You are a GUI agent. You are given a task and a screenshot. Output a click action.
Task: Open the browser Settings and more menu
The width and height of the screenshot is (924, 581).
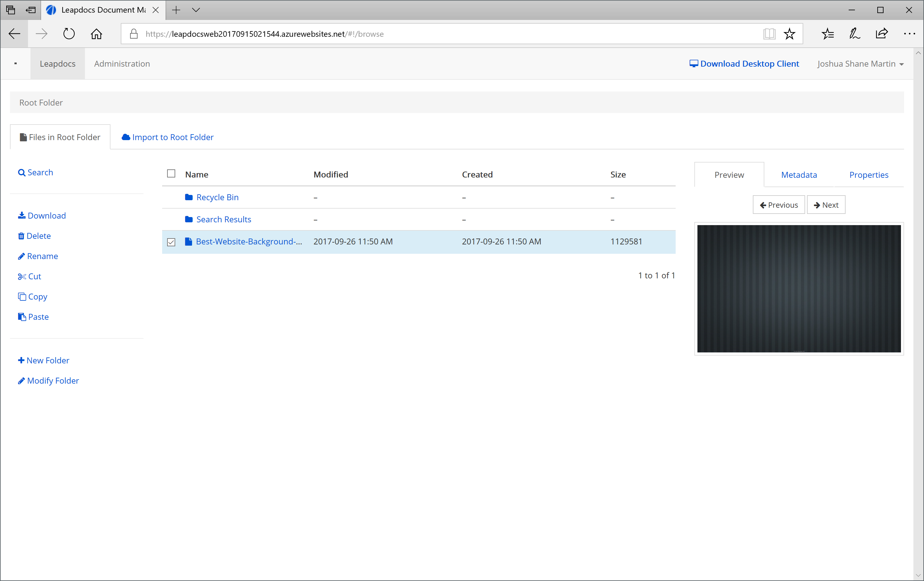[909, 34]
